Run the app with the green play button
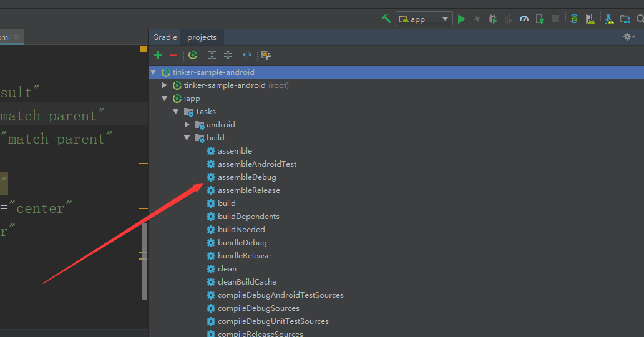 461,19
